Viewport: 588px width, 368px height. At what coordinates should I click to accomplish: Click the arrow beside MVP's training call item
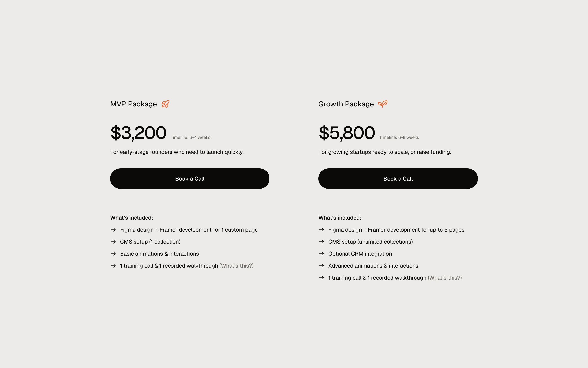[113, 266]
